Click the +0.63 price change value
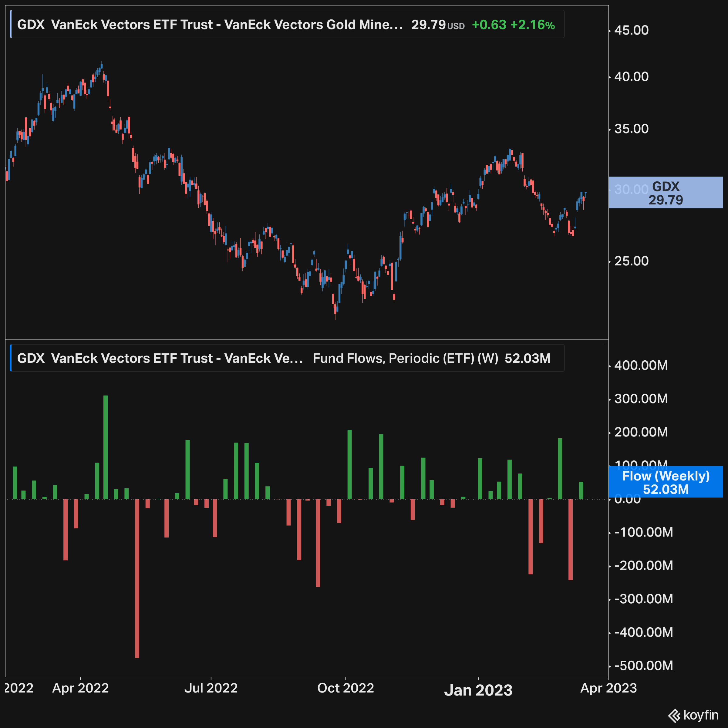 click(x=489, y=25)
